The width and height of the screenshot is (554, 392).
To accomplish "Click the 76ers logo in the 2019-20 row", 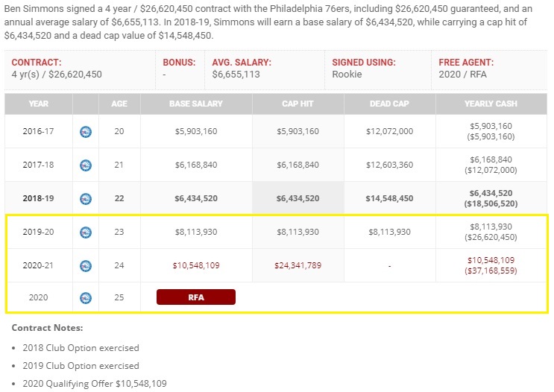I will tap(86, 232).
